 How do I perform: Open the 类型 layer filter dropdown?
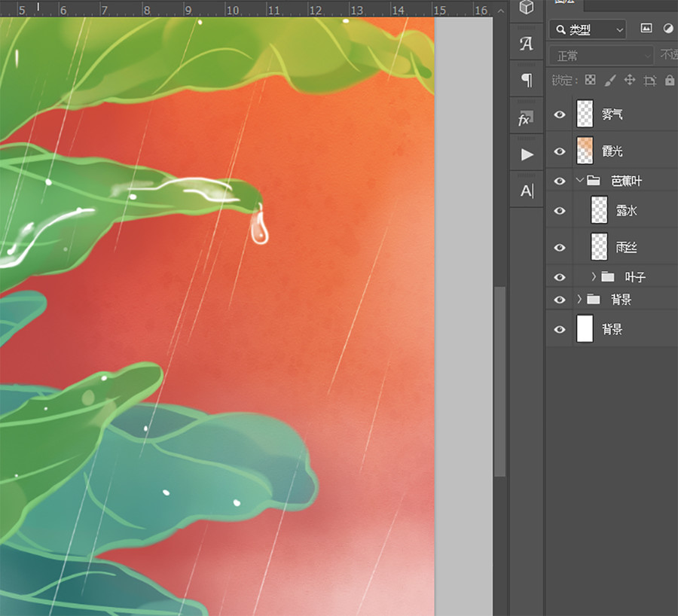click(x=588, y=29)
